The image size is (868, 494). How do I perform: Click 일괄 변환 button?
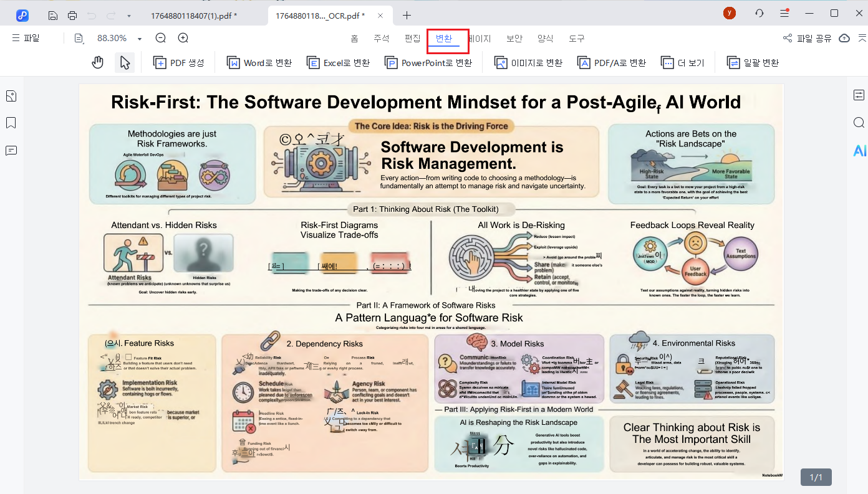pyautogui.click(x=753, y=62)
